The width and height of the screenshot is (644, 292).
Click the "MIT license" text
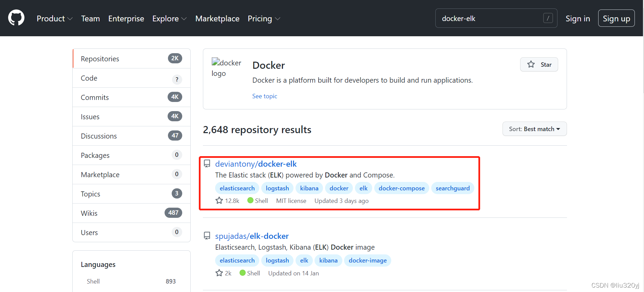coord(291,201)
